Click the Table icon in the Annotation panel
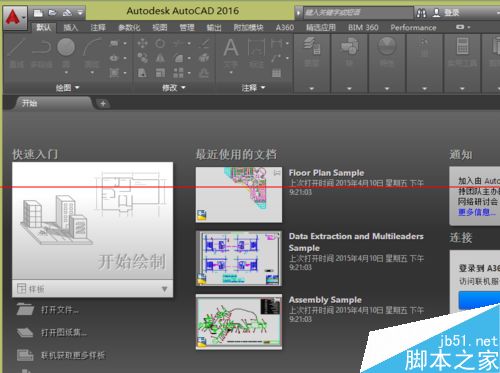The height and width of the screenshot is (373, 500). (276, 73)
